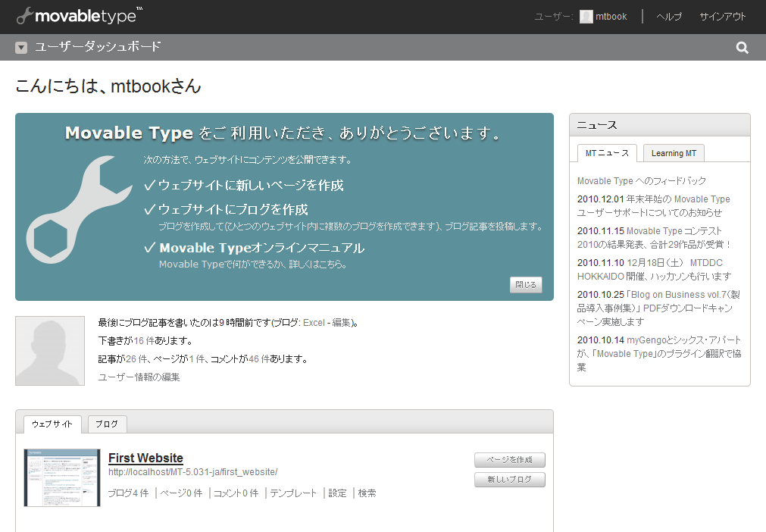Switch to the ウェブサイト tab
766x532 pixels.
point(52,424)
